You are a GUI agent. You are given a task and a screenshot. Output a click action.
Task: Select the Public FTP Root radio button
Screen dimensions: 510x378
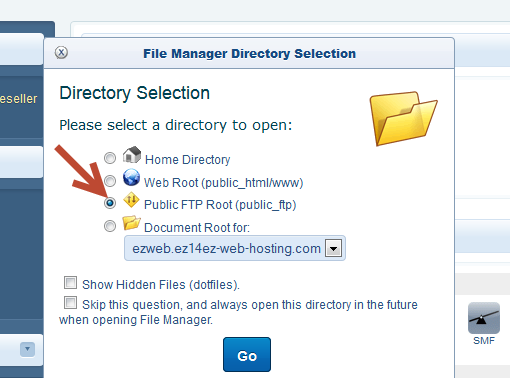point(110,203)
